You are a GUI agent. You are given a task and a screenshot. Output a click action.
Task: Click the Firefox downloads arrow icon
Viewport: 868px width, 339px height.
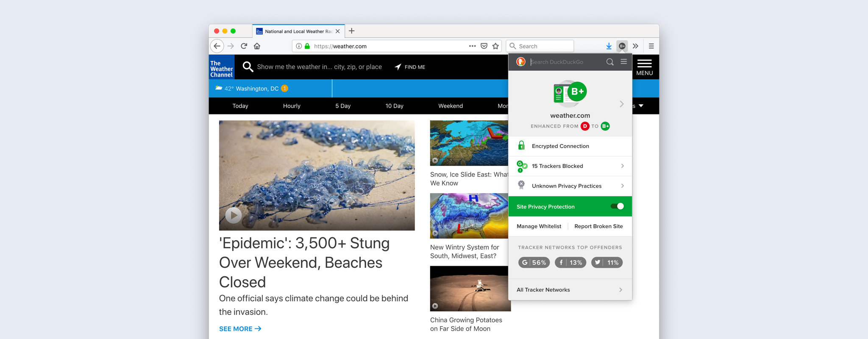pos(609,46)
